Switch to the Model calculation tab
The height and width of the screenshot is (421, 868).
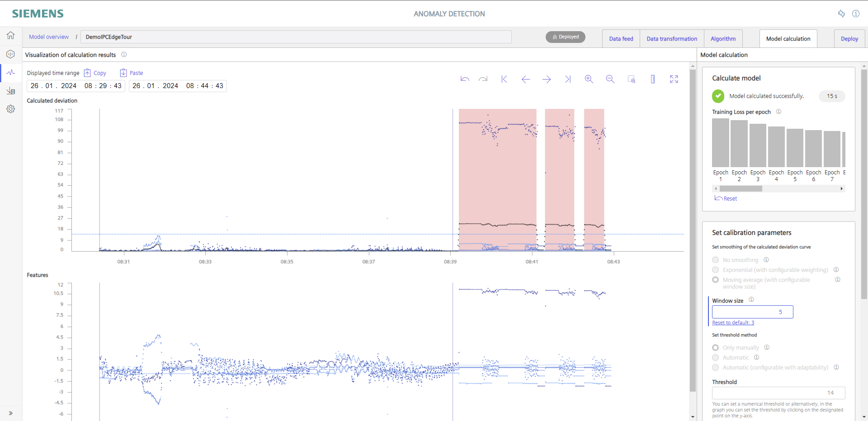coord(788,39)
